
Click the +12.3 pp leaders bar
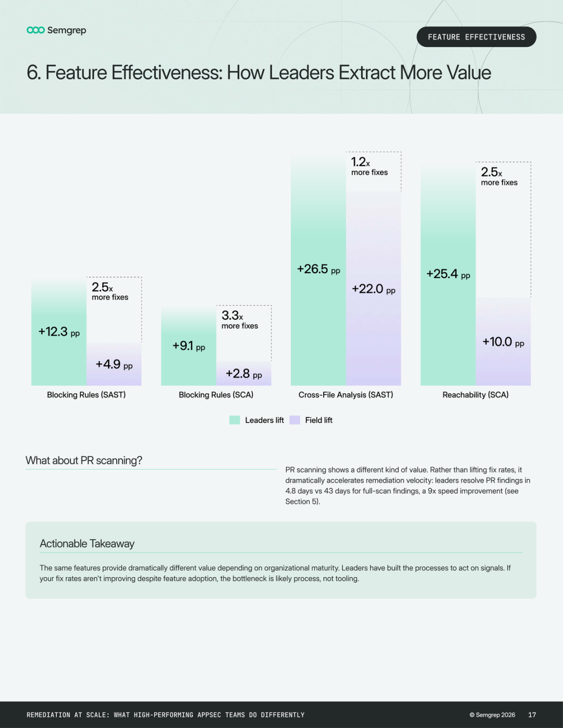tap(59, 332)
